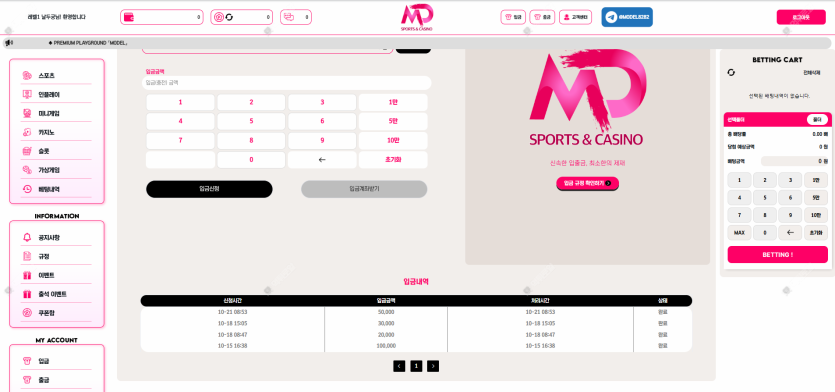Screen dimensions: 835x392
Task: Click MAX on the betting cart keypad
Action: click(x=739, y=233)
